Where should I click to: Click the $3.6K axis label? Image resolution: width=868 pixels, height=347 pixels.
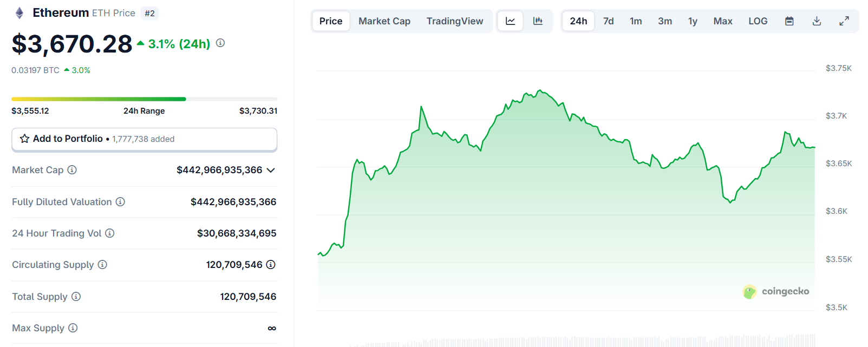837,211
